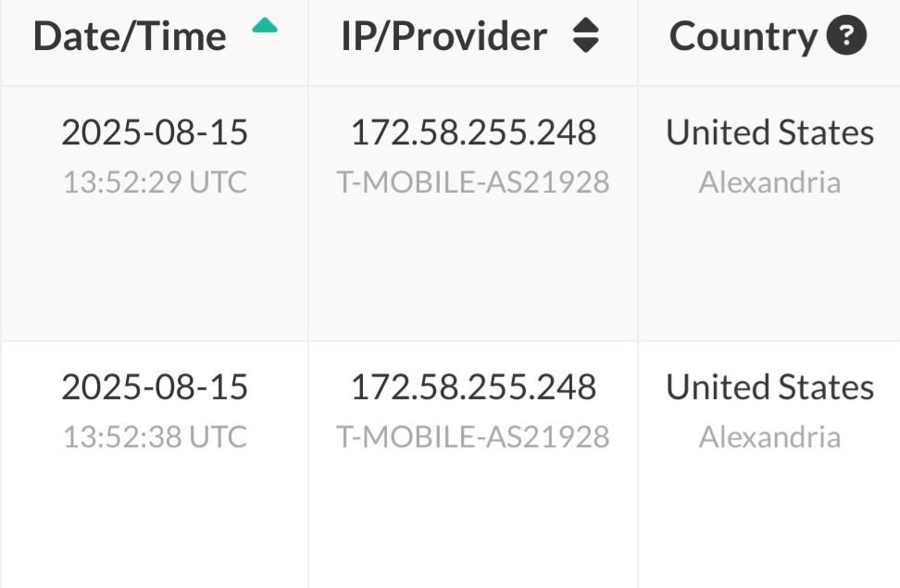Sort by the IP/Provider column header
The image size is (900, 588).
click(x=444, y=36)
